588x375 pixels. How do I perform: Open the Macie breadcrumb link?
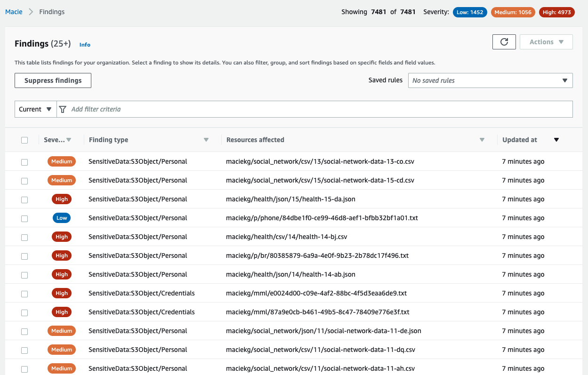[14, 12]
